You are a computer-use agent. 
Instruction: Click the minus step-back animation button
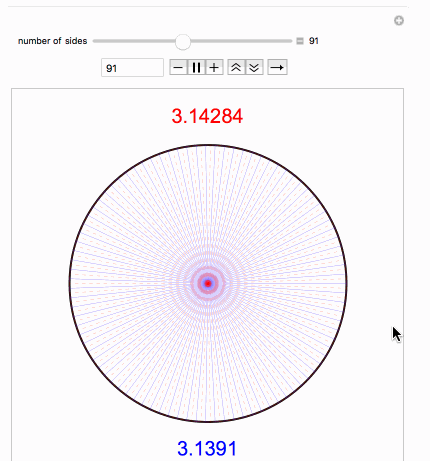tap(178, 68)
